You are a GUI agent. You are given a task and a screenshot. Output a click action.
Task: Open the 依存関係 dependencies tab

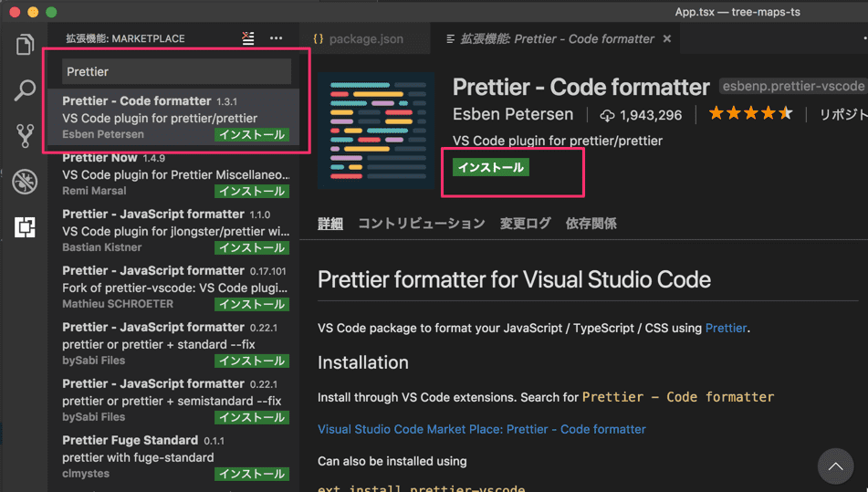point(591,224)
